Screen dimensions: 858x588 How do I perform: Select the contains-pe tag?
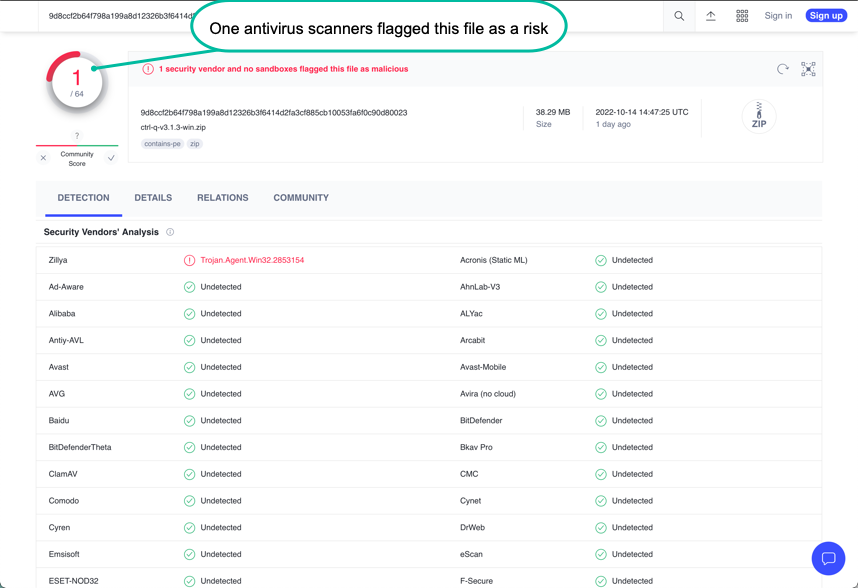161,143
